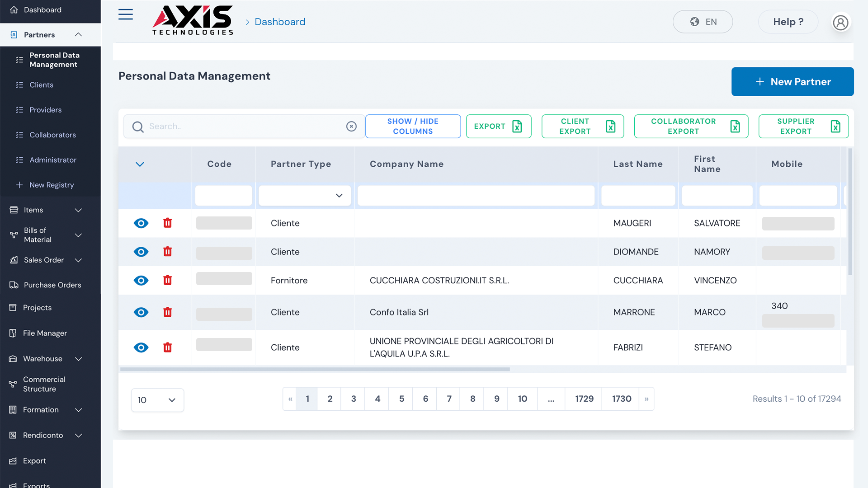The image size is (868, 488).
Task: Open the Partner Type filter dropdown
Action: coord(305,196)
